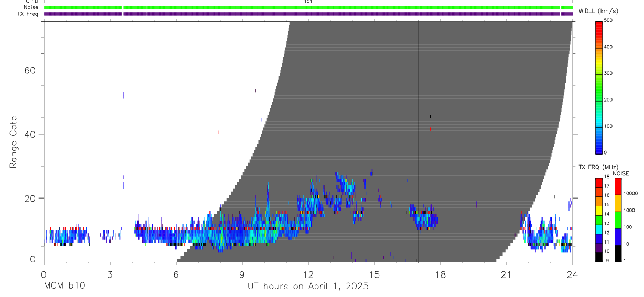
Task: Click the '13' label on TX FRQ scale
Action: click(x=607, y=223)
